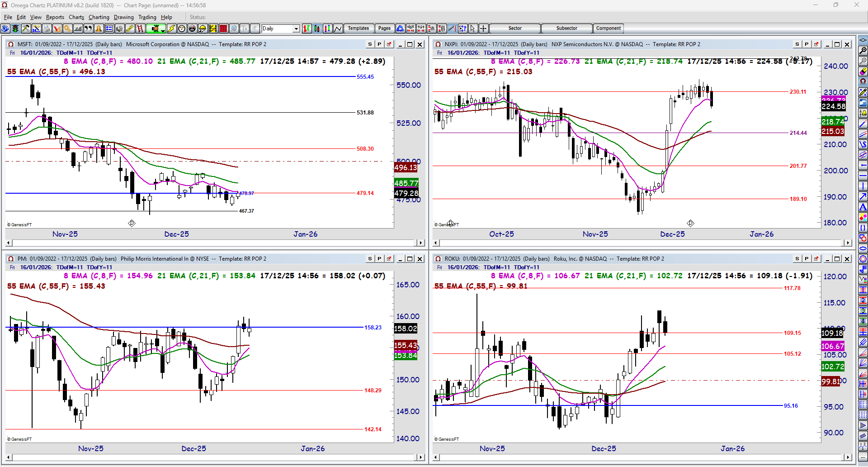
Task: Open the Drawing menu
Action: point(124,17)
